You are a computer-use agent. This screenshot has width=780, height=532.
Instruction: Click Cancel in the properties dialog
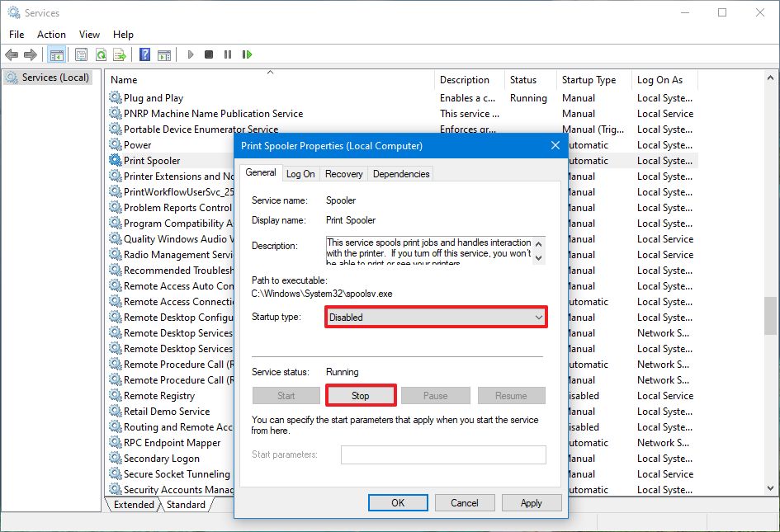click(x=464, y=502)
